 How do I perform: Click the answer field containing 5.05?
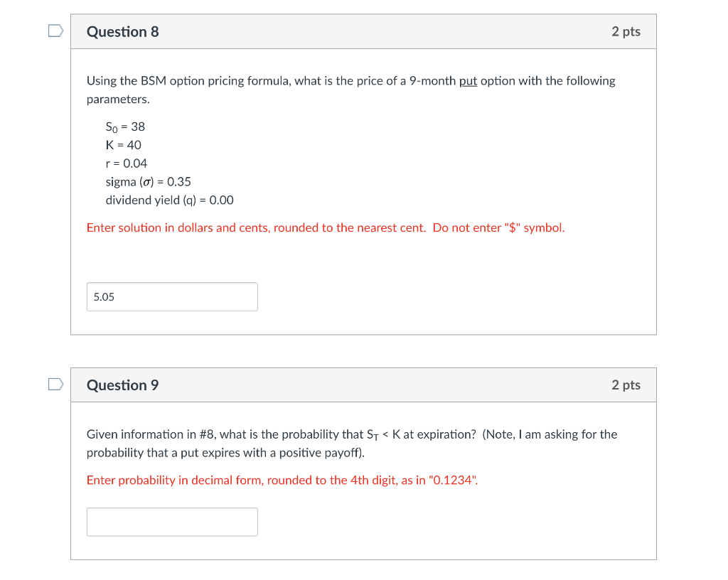point(172,296)
